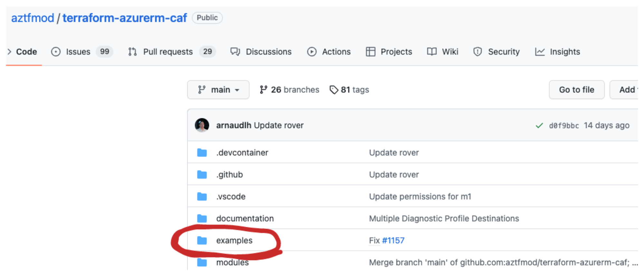Click the Insights graph icon
This screenshot has height=276, width=644.
(x=539, y=51)
